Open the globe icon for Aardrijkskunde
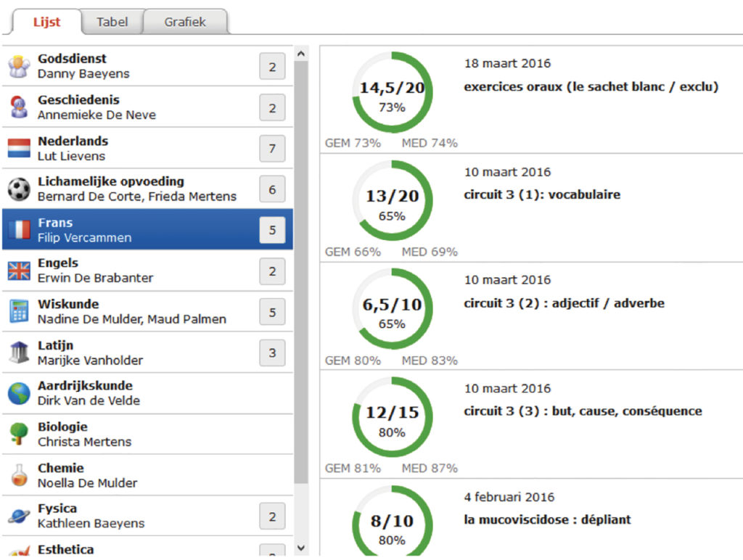743x560 pixels. coord(19,393)
